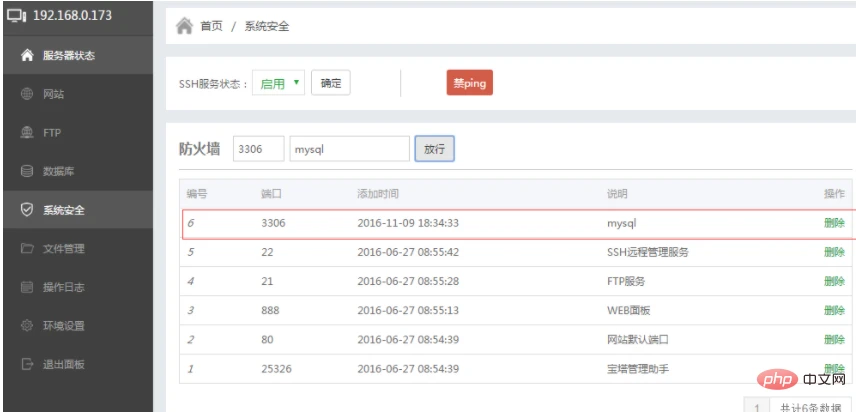The image size is (856, 412).
Task: Click the server monitor icon beside IP address
Action: coord(16,16)
